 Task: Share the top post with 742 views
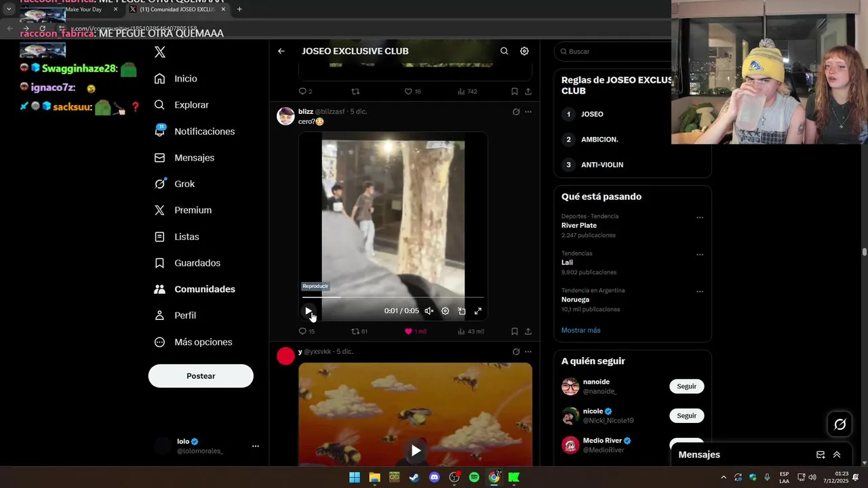point(528,91)
